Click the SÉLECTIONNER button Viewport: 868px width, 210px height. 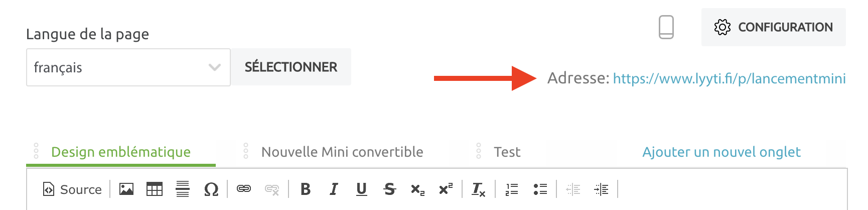[x=291, y=67]
